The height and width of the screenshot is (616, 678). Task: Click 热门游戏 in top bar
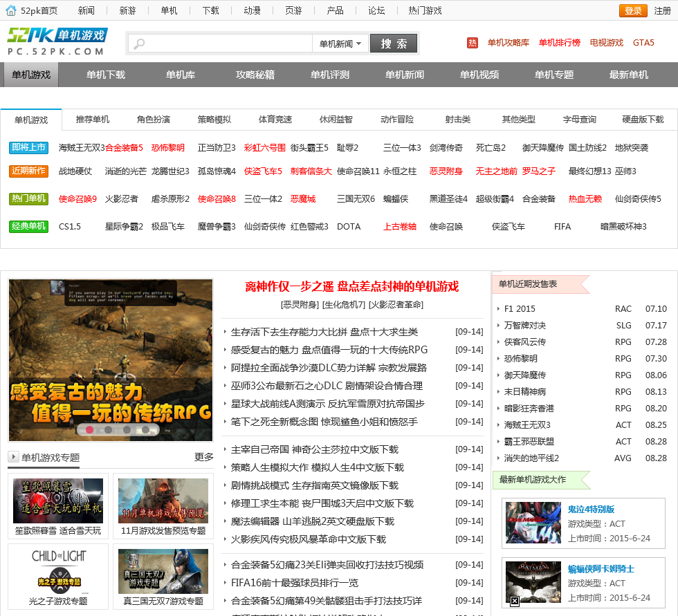point(425,11)
